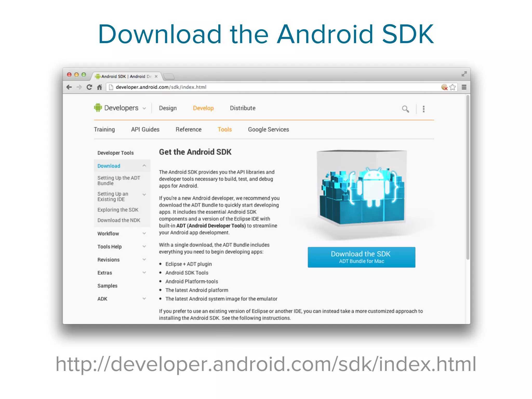Switch to the Training tab
This screenshot has height=399, width=532.
tap(104, 129)
